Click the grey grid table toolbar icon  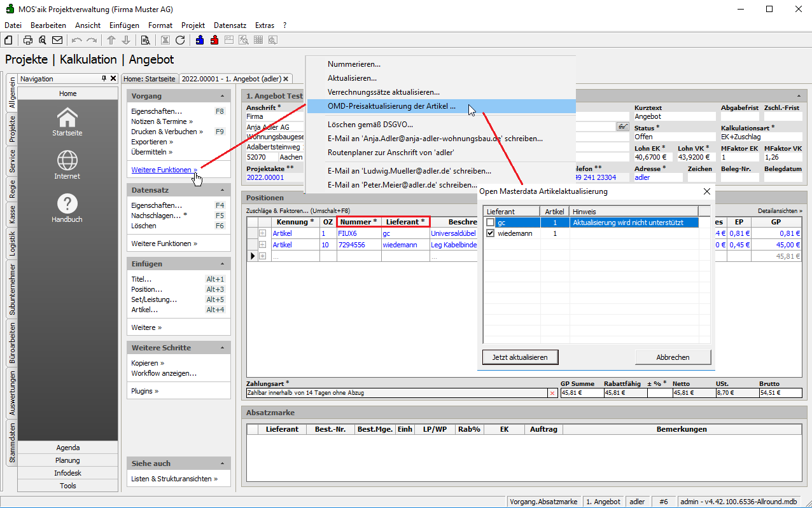tap(258, 40)
